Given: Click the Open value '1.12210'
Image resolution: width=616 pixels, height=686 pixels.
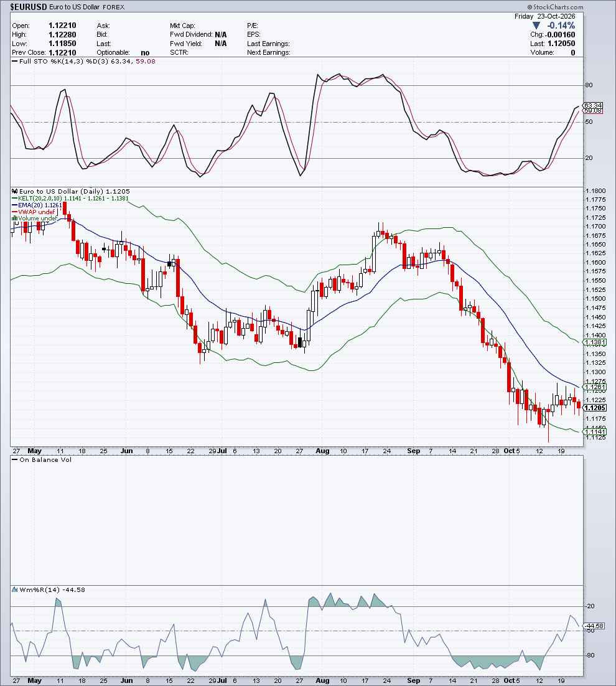Looking at the screenshot, I should [62, 26].
